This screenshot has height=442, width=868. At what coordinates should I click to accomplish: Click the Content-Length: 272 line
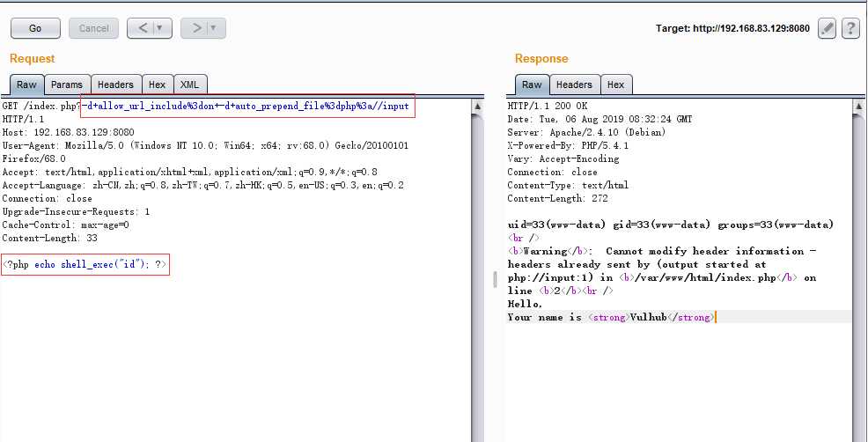557,199
